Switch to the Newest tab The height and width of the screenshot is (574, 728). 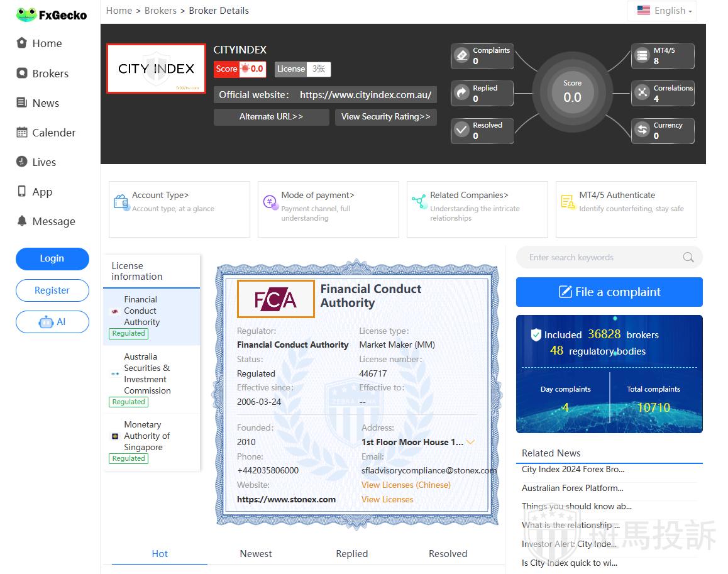(256, 554)
